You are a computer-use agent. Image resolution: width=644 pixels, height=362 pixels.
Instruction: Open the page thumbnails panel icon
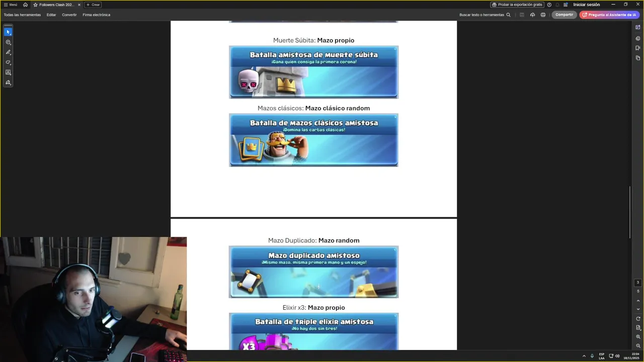click(638, 58)
